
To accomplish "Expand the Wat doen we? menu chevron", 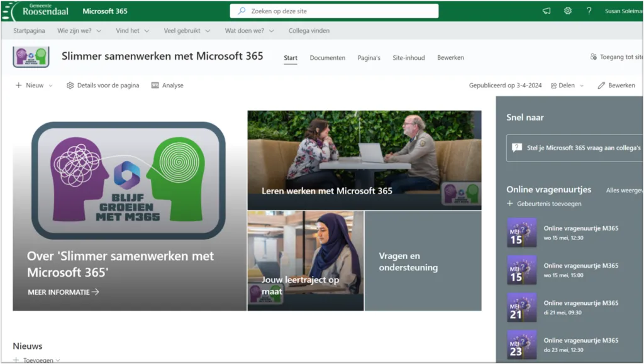I will (x=272, y=31).
